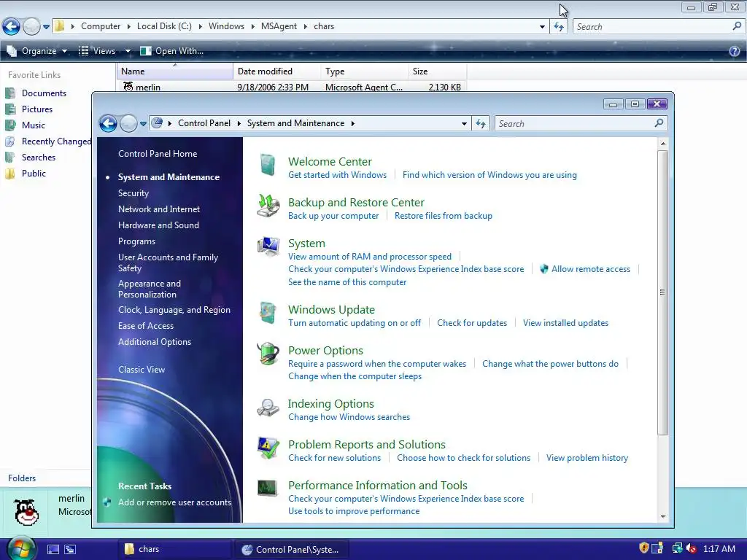This screenshot has width=747, height=560.
Task: Expand arrow after System and Maintenance breadcrumb
Action: pos(352,123)
